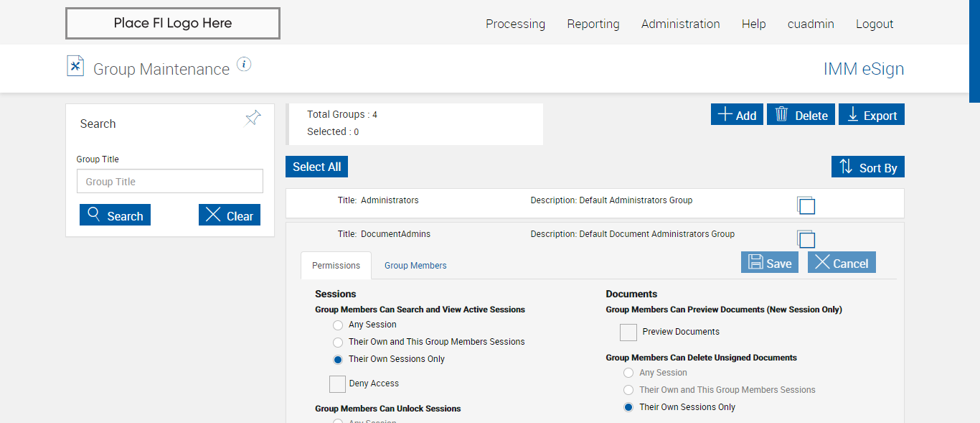Viewport: 980px width, 423px height.
Task: Click the Select All button
Action: (x=316, y=167)
